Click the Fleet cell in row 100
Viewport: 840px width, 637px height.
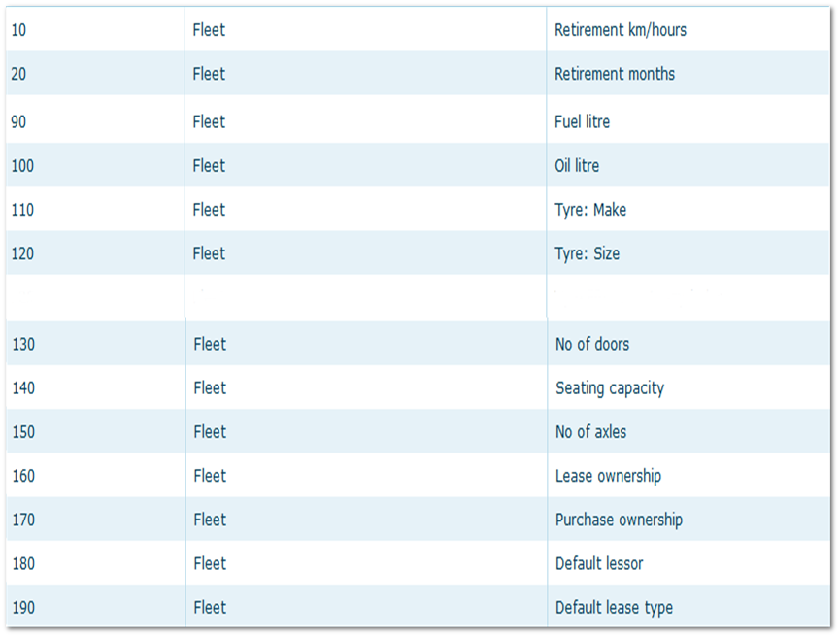(x=209, y=166)
